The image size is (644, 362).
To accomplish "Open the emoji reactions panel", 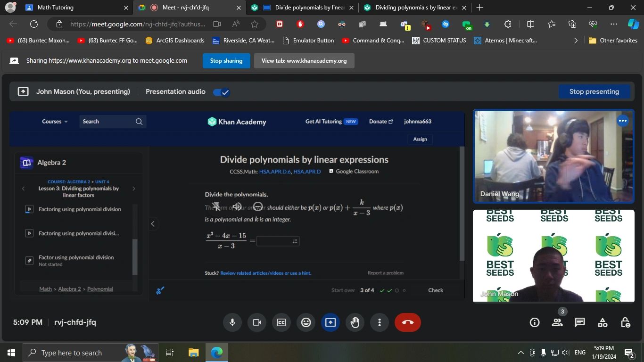I will click(305, 322).
